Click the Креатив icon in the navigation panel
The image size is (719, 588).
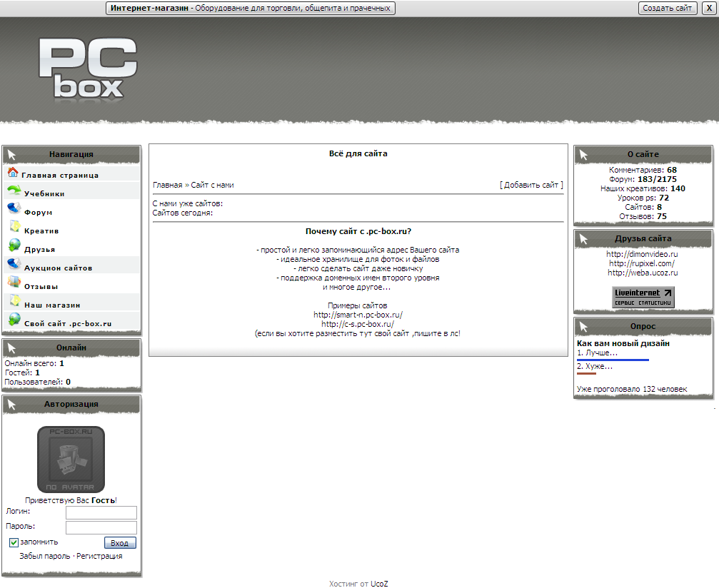pos(13,227)
